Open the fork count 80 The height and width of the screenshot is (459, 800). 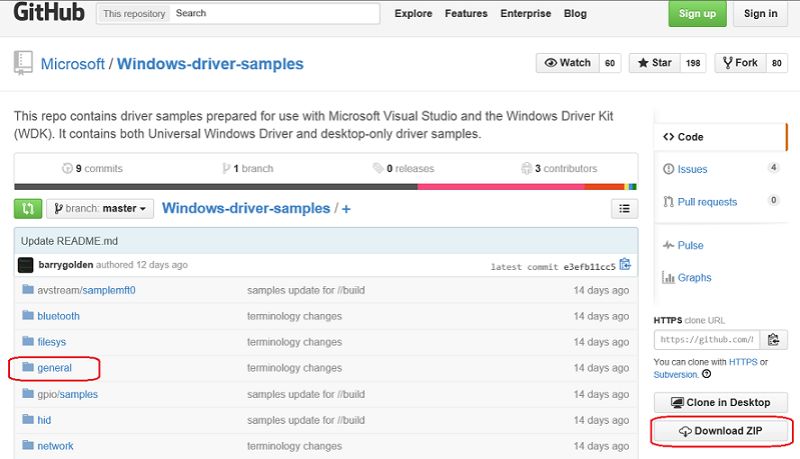(x=777, y=63)
